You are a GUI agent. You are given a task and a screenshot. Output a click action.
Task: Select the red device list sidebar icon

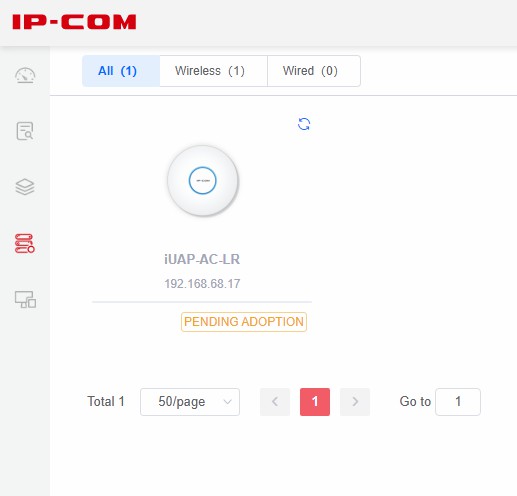pos(25,243)
